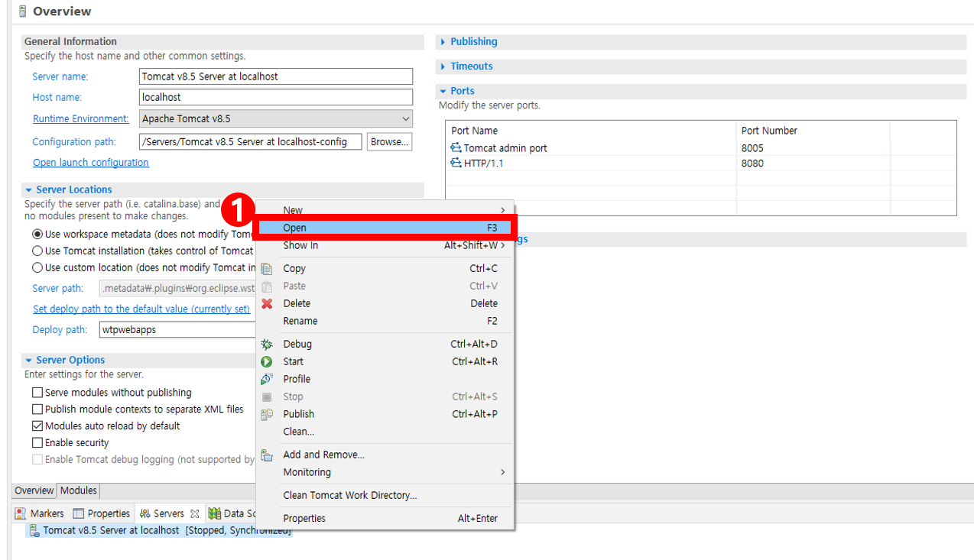Click the Profile icon in context menu
This screenshot has height=560, width=974.
(x=267, y=379)
